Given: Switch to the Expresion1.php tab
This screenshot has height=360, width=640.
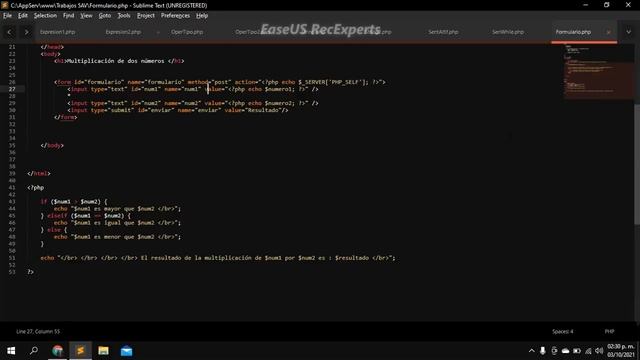Looking at the screenshot, I should pyautogui.click(x=58, y=32).
